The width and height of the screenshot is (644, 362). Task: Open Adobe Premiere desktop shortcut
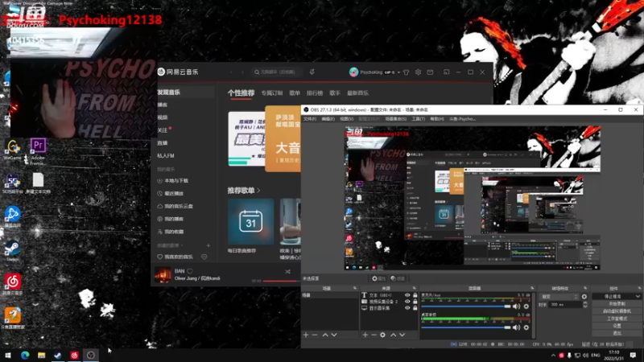point(38,151)
